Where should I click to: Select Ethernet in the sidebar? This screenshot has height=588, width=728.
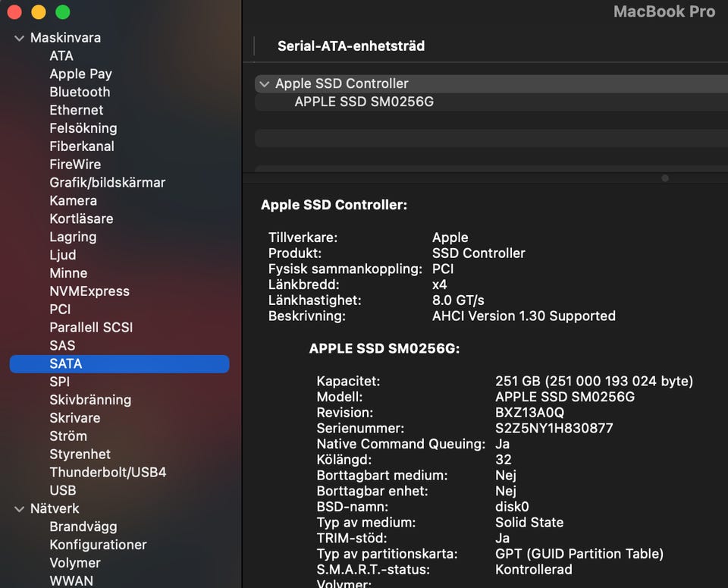[x=77, y=110]
